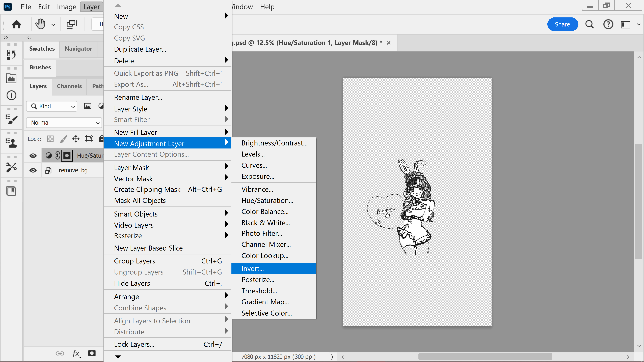This screenshot has height=362, width=644.
Task: Hide the Hue/Saturation layer visibility eye
Action: click(x=33, y=156)
